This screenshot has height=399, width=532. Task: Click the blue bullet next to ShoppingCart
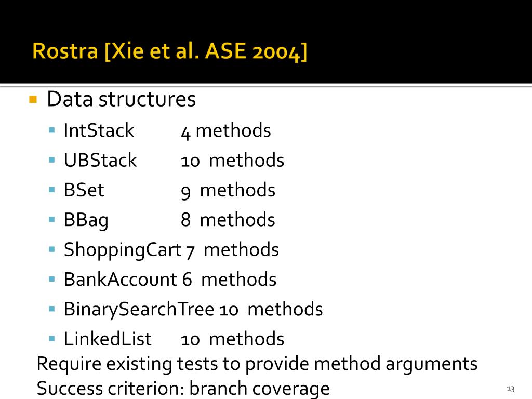[52, 249]
